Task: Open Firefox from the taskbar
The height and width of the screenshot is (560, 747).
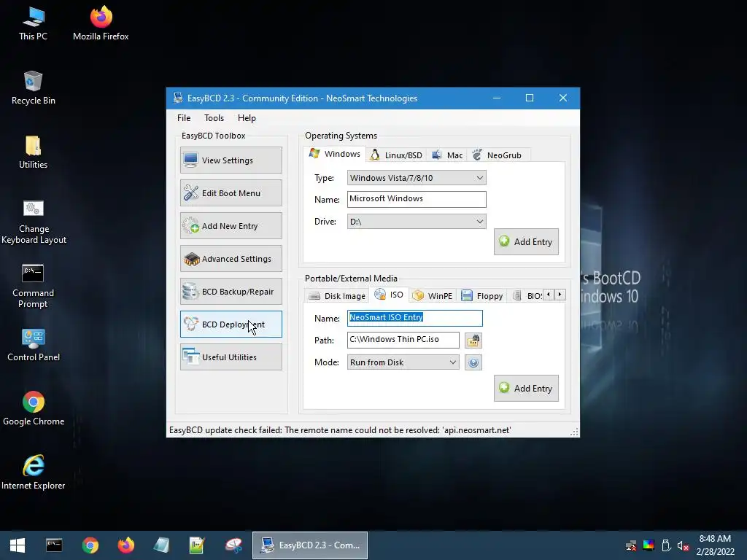Action: pyautogui.click(x=126, y=545)
